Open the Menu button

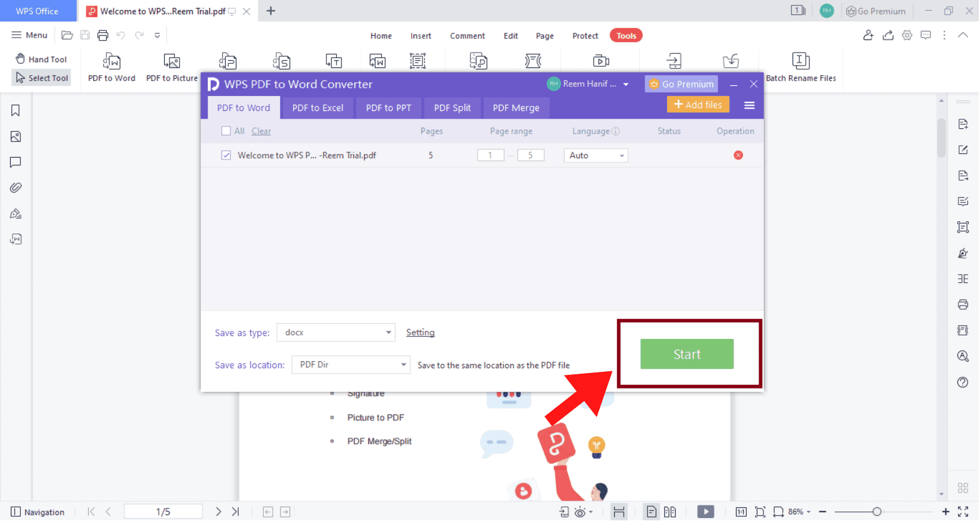(x=29, y=36)
